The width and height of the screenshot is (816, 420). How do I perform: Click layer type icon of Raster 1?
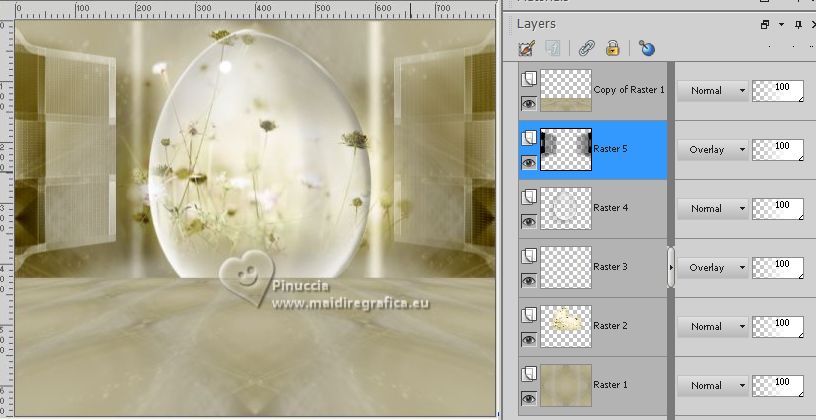pos(529,374)
